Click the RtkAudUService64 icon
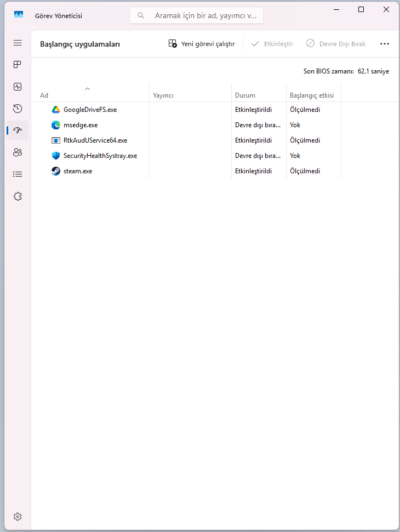 click(56, 140)
